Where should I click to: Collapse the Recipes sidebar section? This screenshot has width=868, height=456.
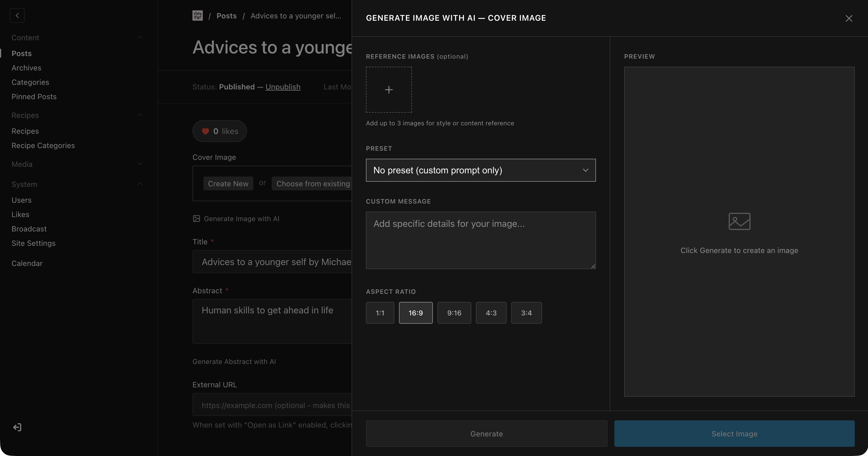click(140, 115)
